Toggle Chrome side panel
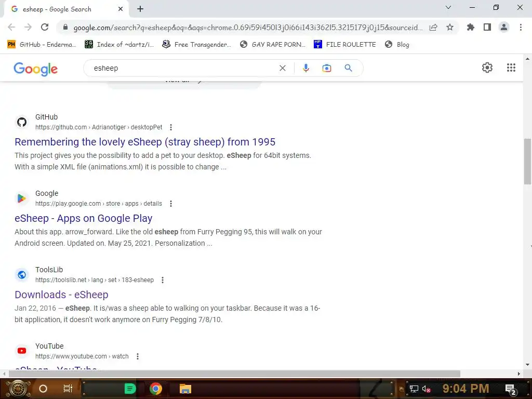The height and width of the screenshot is (399, 532). [487, 27]
